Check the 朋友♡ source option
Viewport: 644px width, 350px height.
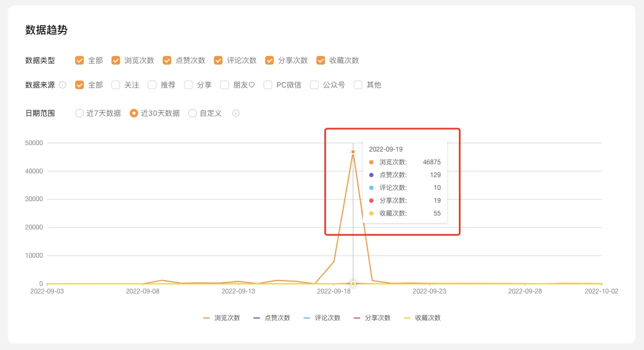(225, 85)
